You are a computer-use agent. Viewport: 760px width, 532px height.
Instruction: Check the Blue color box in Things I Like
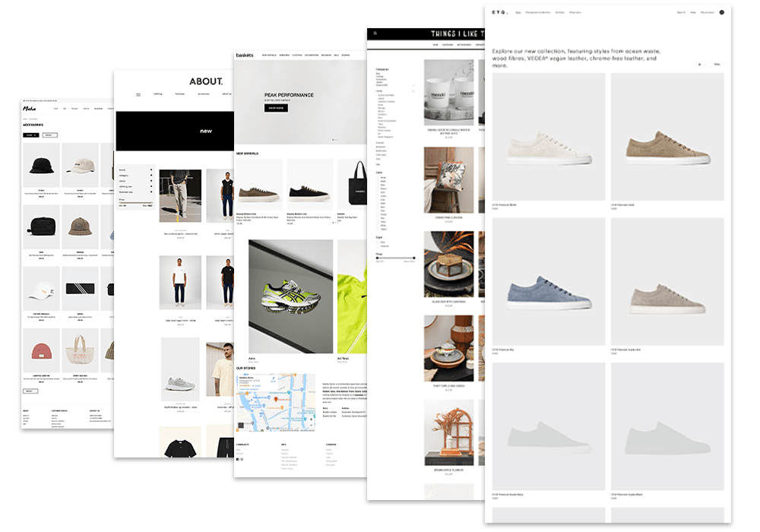[378, 185]
